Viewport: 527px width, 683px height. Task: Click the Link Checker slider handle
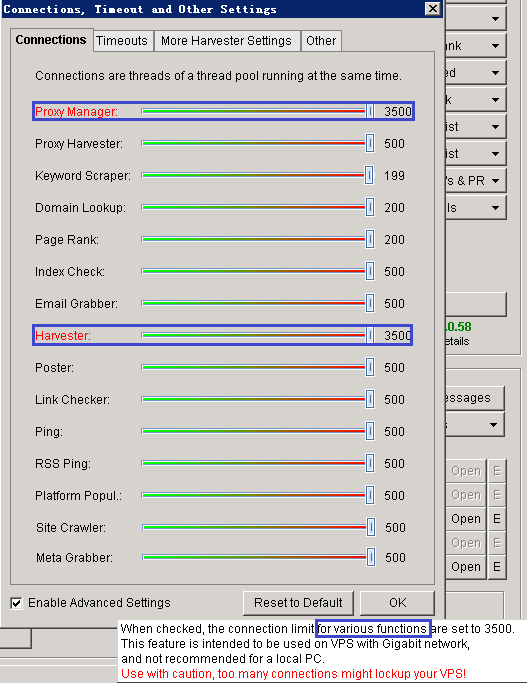click(x=370, y=399)
